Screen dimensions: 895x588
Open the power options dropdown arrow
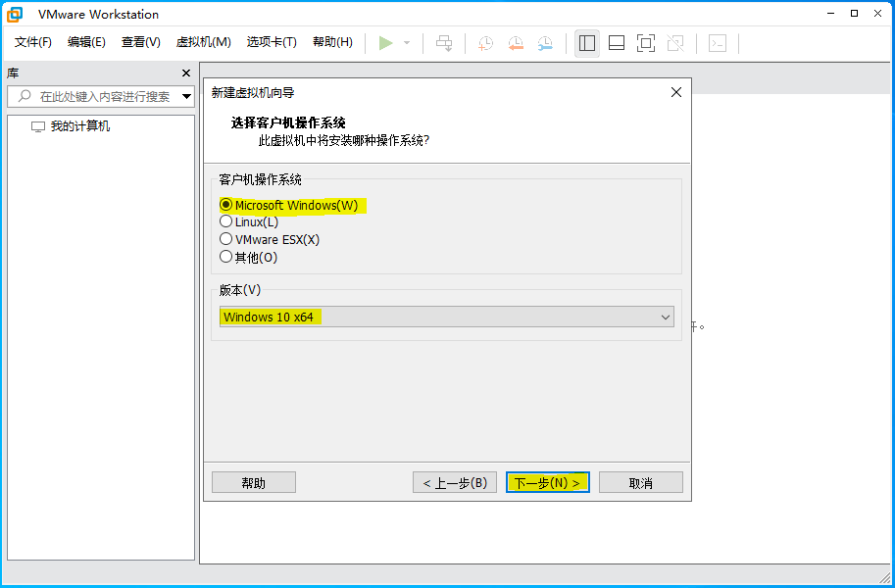pyautogui.click(x=407, y=43)
